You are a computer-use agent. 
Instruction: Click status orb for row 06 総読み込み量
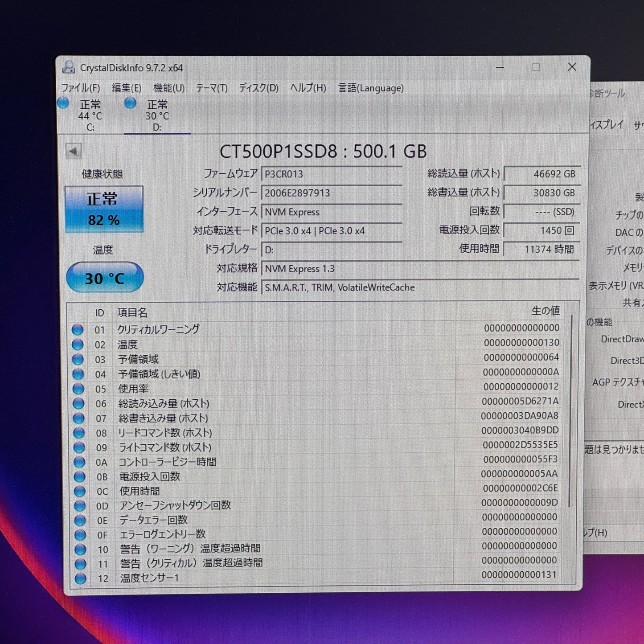point(78,403)
